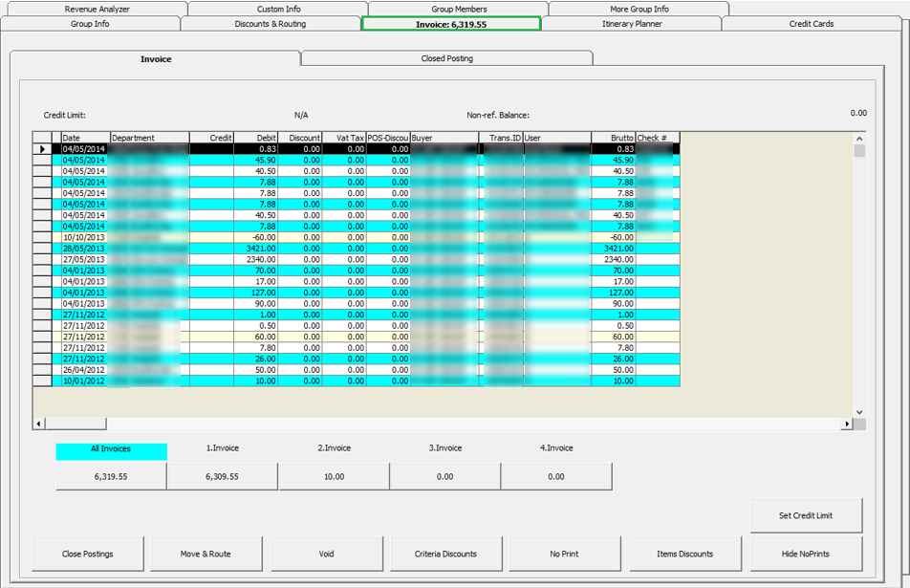This screenshot has width=910, height=588.
Task: Open the Group Members tab
Action: pos(459,9)
